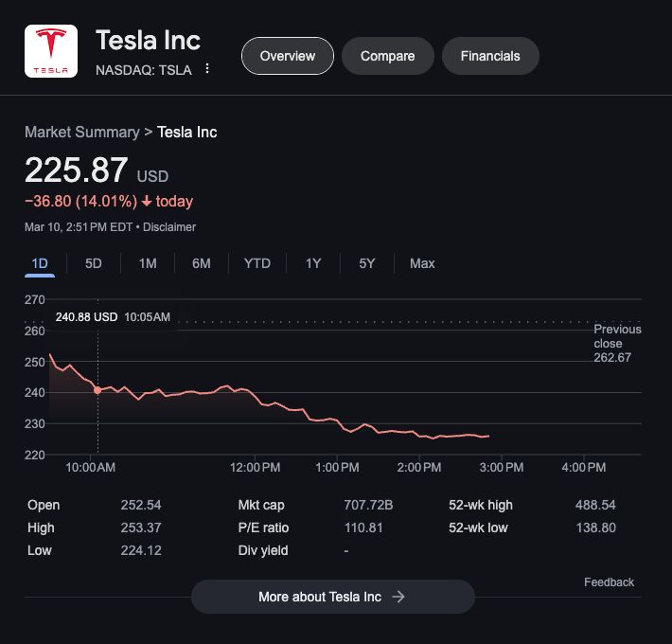Click the Tesla logo icon

coord(51,51)
